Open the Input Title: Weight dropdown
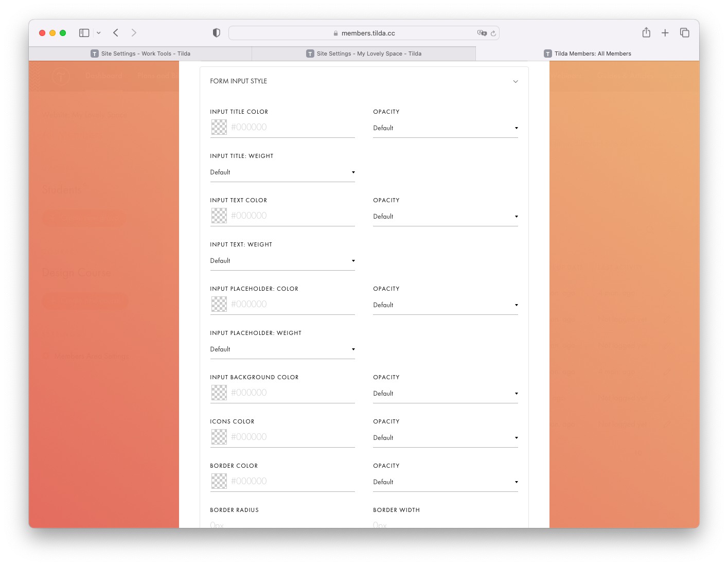Viewport: 728px width, 566px height. (282, 172)
